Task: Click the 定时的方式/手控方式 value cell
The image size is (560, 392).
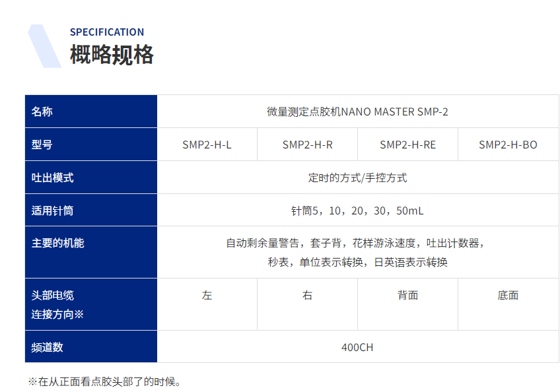Action: click(x=357, y=178)
